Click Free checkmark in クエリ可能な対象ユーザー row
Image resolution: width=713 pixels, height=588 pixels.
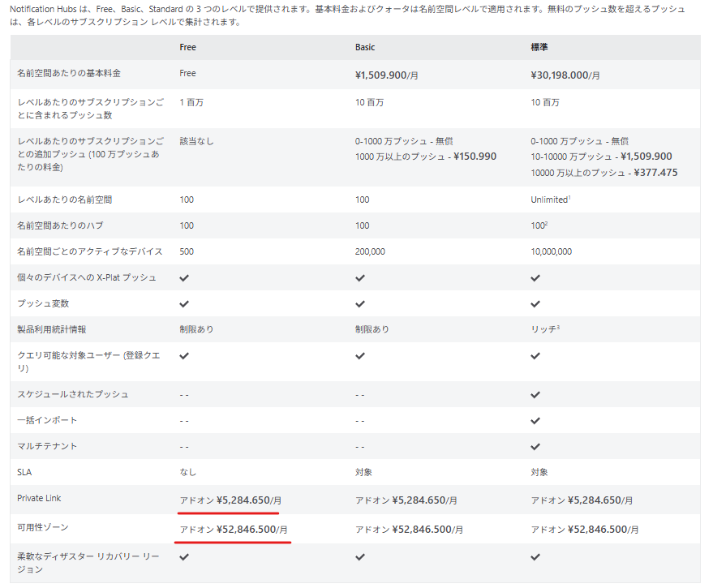[184, 355]
